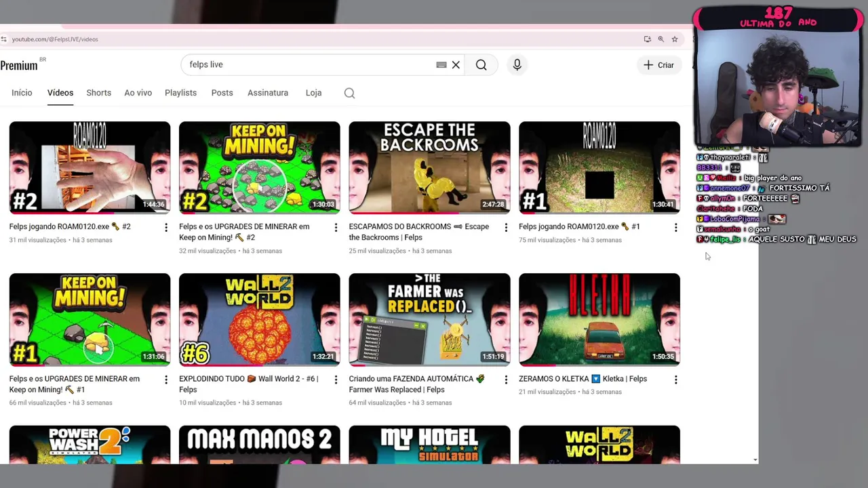Open options menu for Escape the Backrooms video

point(506,228)
